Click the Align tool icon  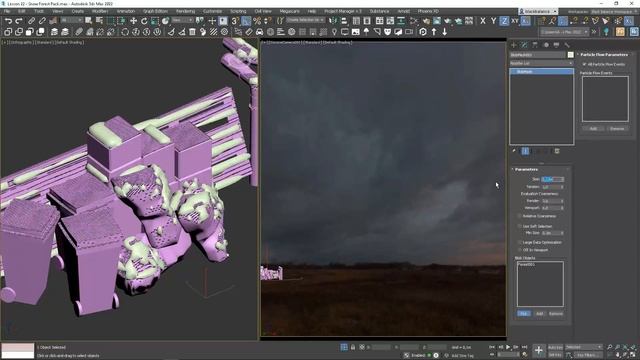(344, 20)
